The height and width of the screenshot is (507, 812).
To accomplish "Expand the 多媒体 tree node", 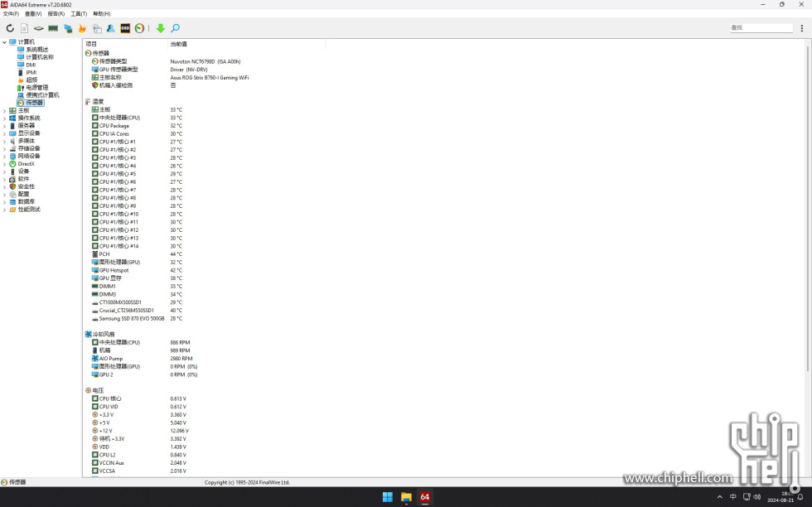I will click(5, 141).
